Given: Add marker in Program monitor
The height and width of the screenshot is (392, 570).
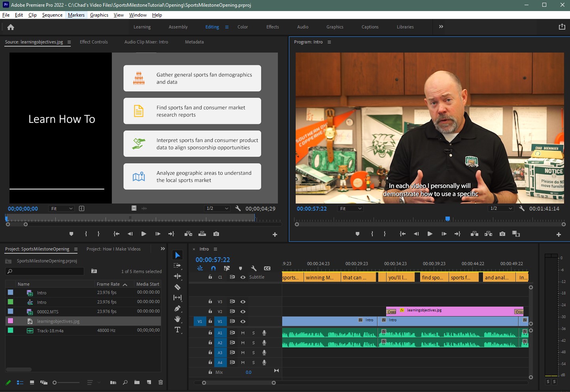Looking at the screenshot, I should [x=357, y=234].
